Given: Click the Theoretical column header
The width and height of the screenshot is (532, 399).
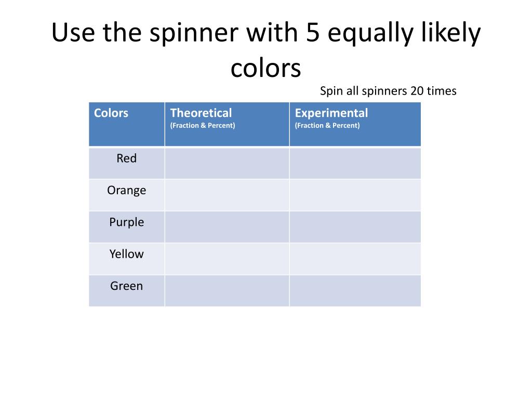Looking at the screenshot, I should tap(227, 124).
